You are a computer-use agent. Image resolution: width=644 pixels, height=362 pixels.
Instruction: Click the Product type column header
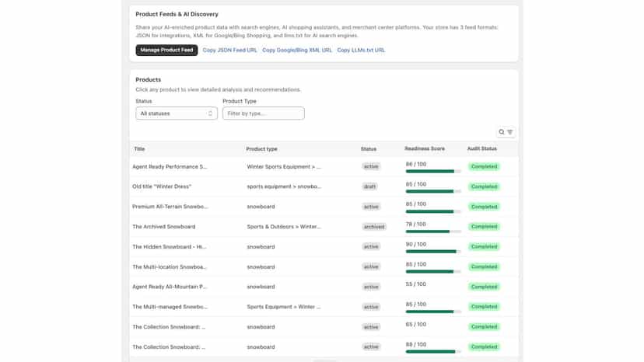click(x=261, y=149)
